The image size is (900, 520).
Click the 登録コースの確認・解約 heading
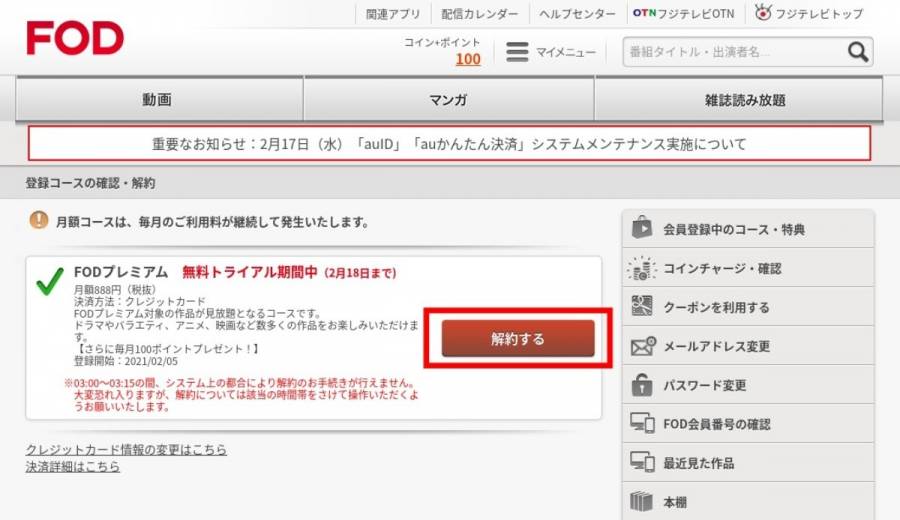click(x=90, y=183)
